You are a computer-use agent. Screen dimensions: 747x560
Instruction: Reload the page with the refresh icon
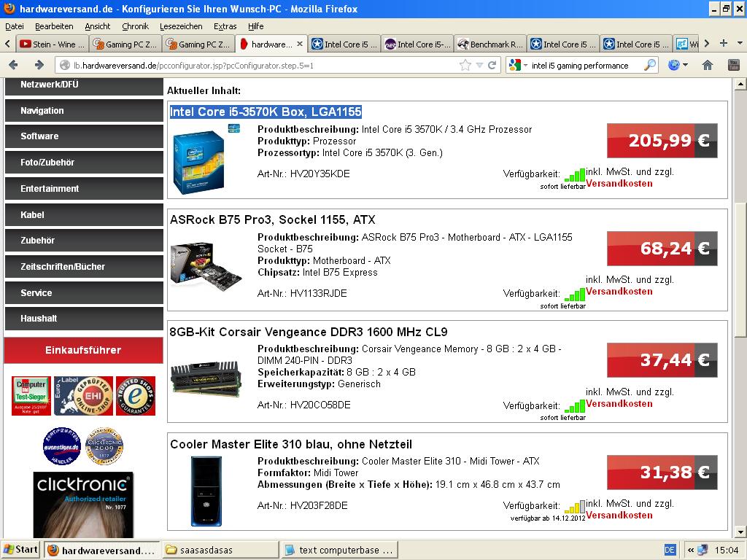pos(492,65)
